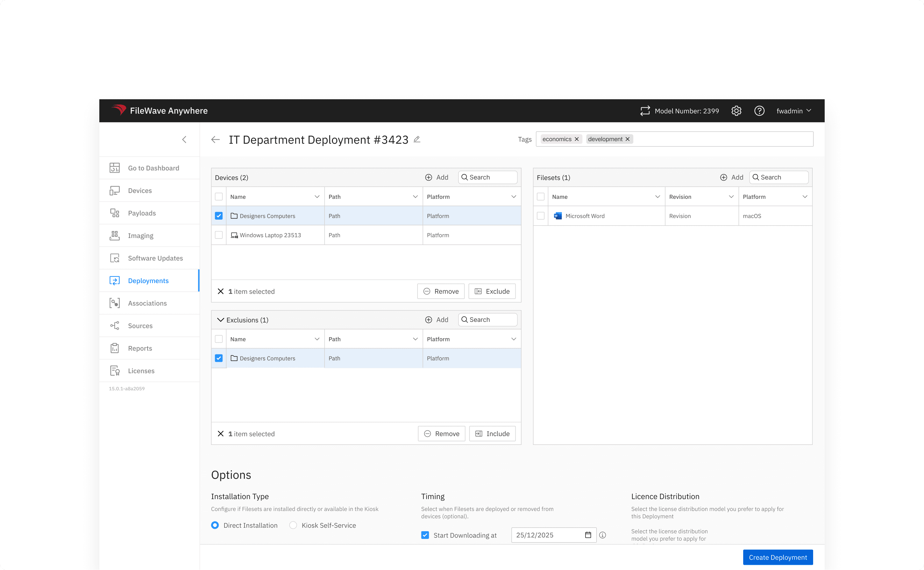Screen dimensions: 924x570
Task: Select the Microsoft Word fileset checkbox
Action: pos(540,216)
